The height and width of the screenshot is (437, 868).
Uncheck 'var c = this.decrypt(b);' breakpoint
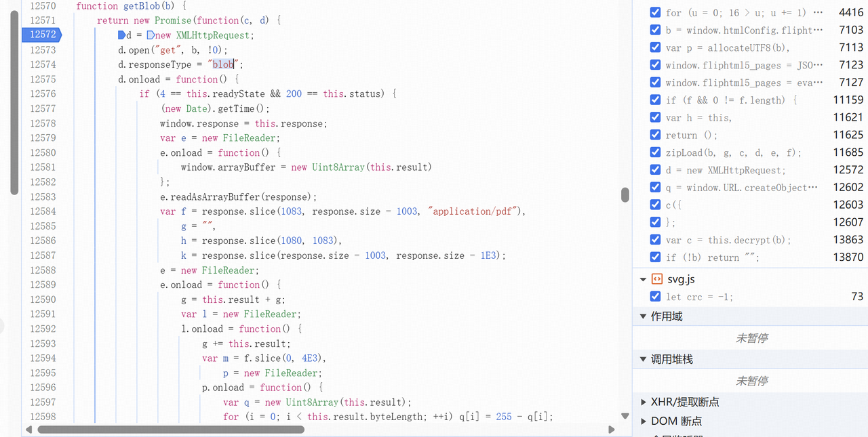click(655, 239)
